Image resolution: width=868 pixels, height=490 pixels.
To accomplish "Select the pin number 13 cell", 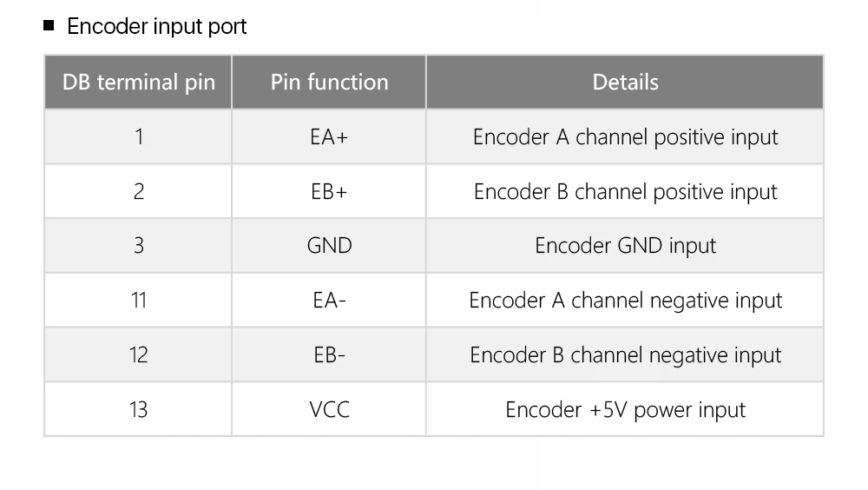I will 139,409.
